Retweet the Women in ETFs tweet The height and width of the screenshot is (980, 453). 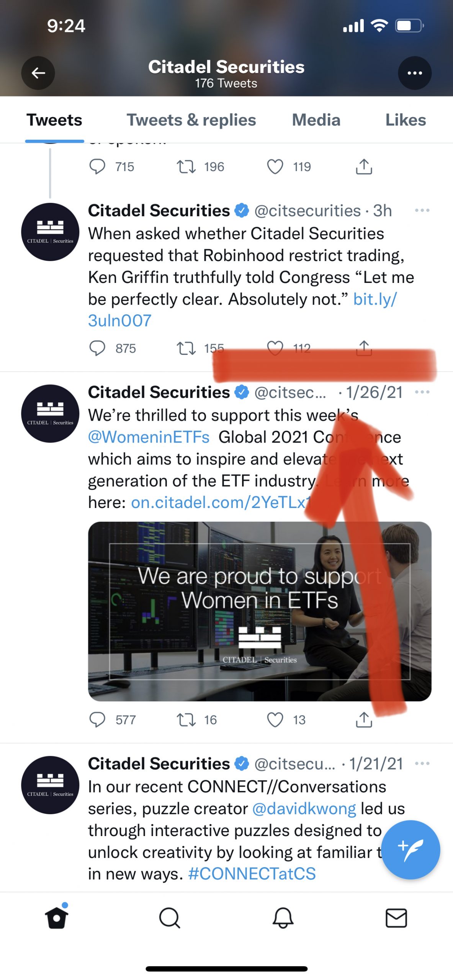(x=186, y=720)
